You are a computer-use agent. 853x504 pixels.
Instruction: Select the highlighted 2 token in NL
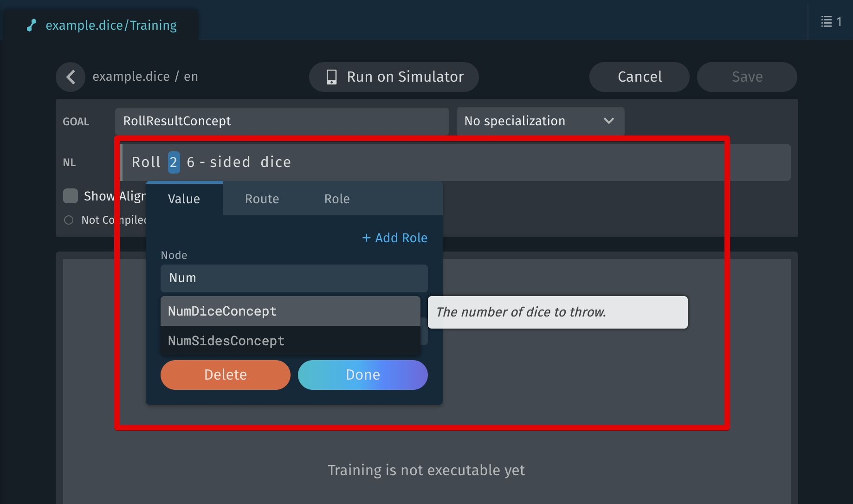click(x=174, y=162)
